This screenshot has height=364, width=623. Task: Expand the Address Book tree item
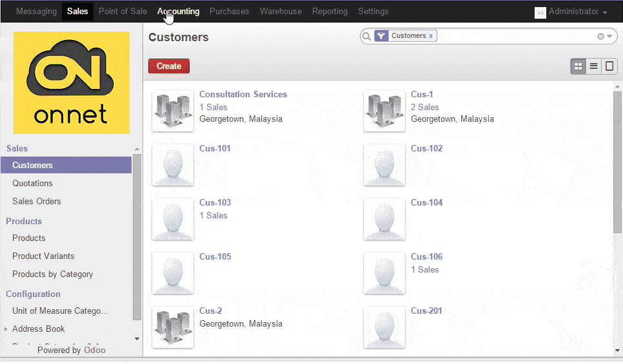point(6,329)
